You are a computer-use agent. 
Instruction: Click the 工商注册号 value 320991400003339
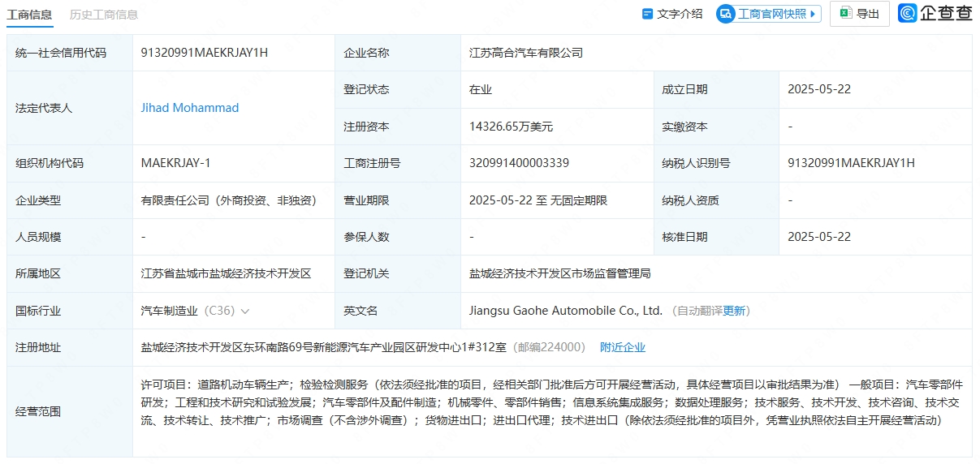pos(519,163)
